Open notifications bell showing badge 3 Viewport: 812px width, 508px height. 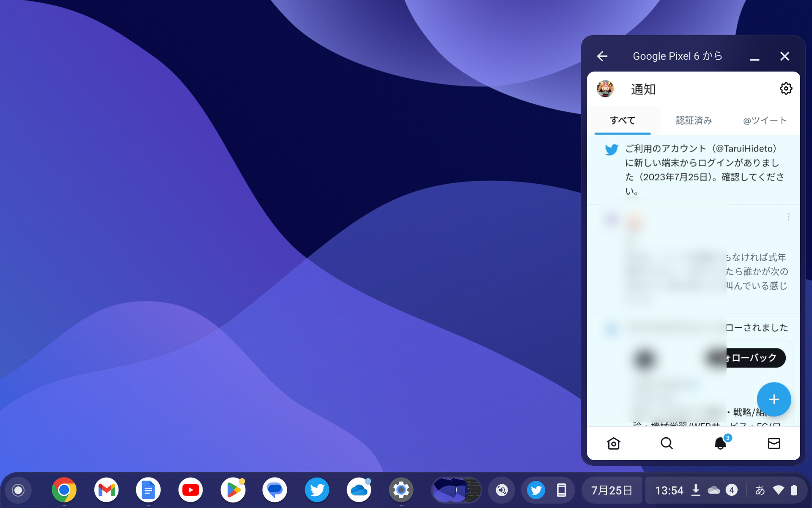coord(721,443)
